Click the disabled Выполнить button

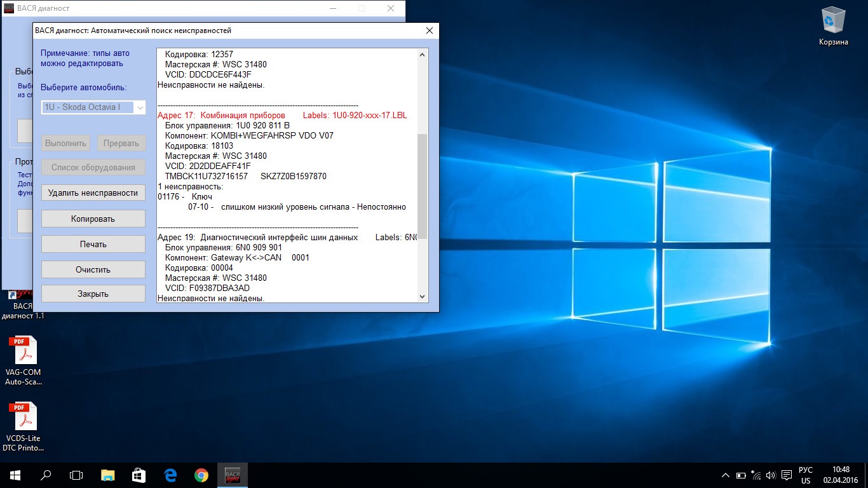66,143
